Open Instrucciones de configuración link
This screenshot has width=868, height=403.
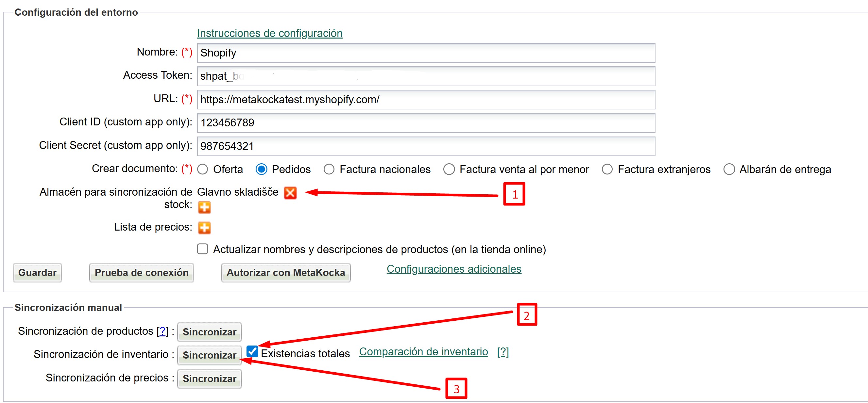(270, 33)
